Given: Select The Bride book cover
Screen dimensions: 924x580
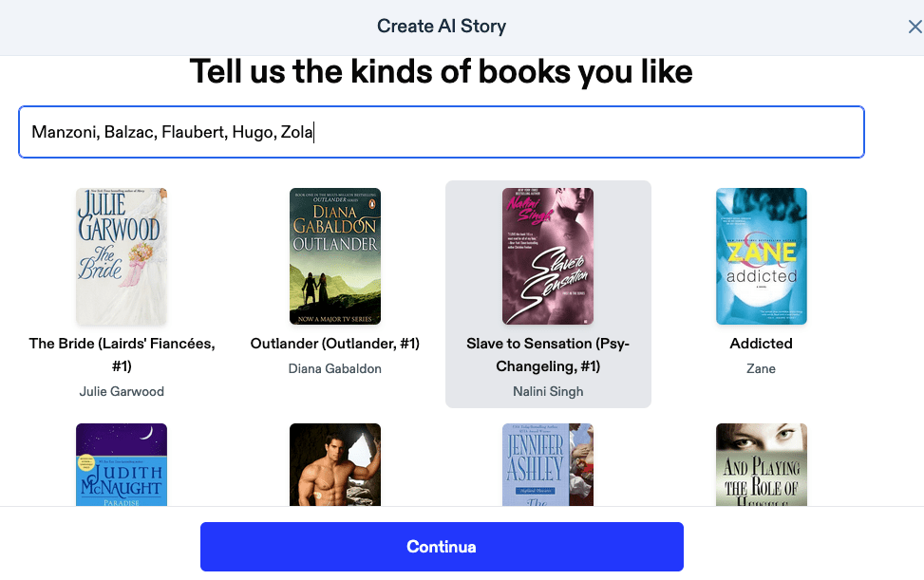Looking at the screenshot, I should [x=122, y=256].
